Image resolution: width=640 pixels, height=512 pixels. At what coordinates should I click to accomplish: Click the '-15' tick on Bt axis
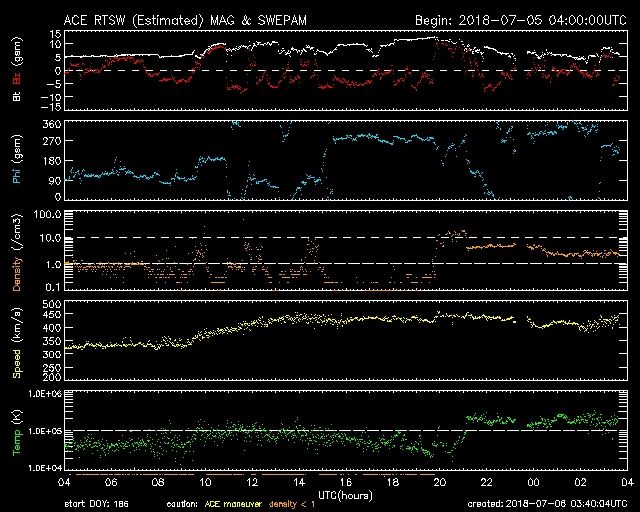coord(52,107)
